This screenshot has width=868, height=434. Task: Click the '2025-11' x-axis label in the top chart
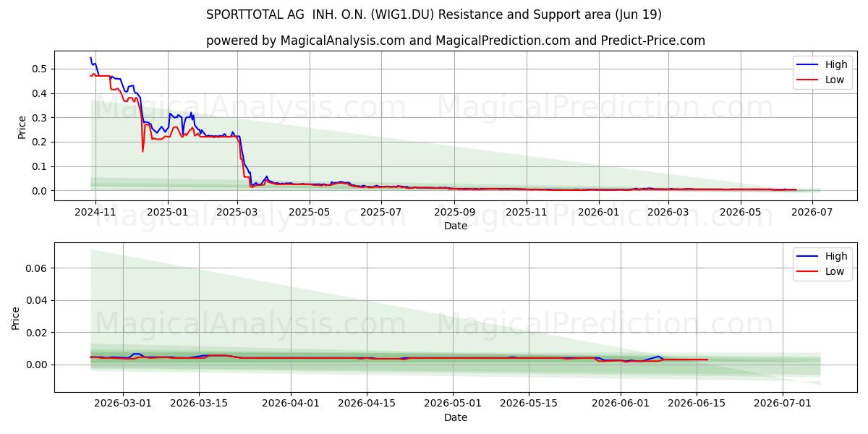[526, 212]
